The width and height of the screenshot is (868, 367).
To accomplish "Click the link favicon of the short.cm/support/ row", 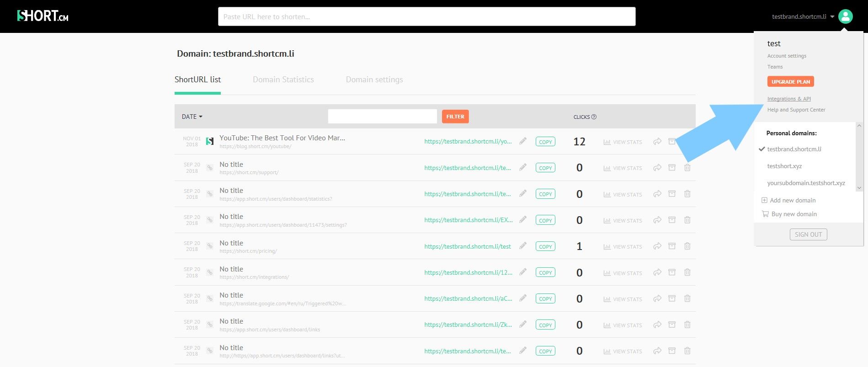I will click(210, 168).
